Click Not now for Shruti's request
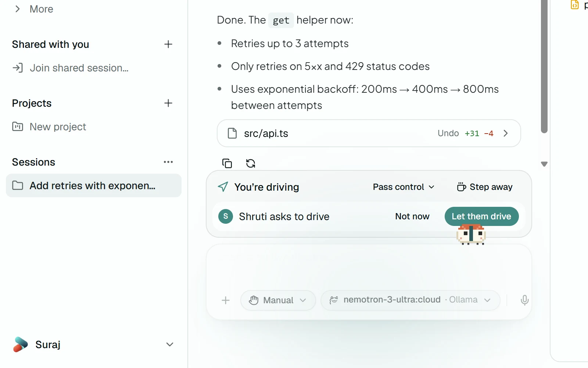Image resolution: width=588 pixels, height=368 pixels. 412,216
